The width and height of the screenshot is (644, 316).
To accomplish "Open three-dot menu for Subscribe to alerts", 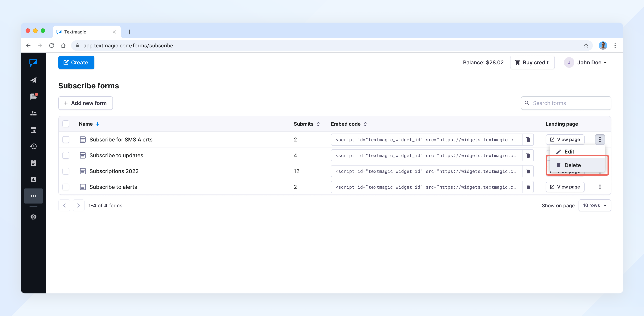I will (x=599, y=187).
